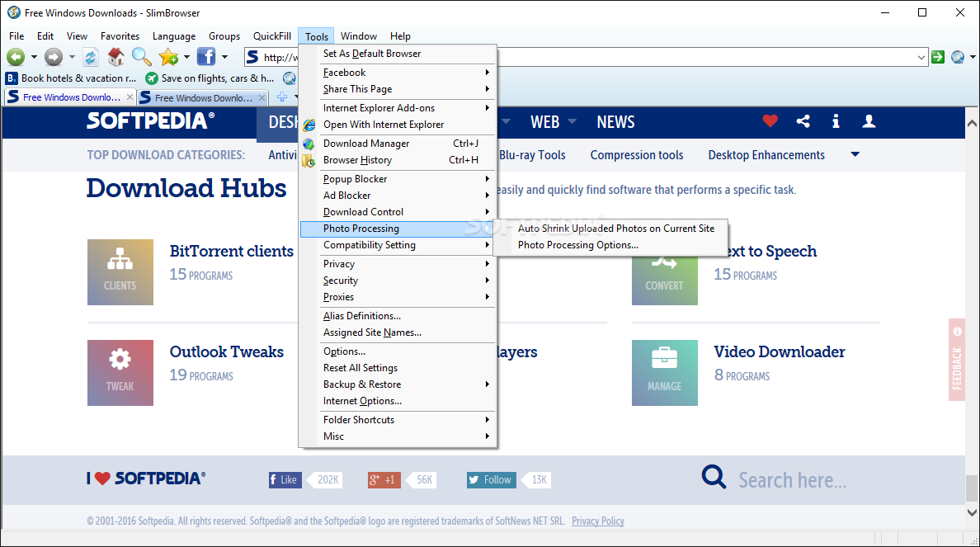The image size is (980, 547).
Task: Choose Reset All Settings
Action: tap(398, 368)
